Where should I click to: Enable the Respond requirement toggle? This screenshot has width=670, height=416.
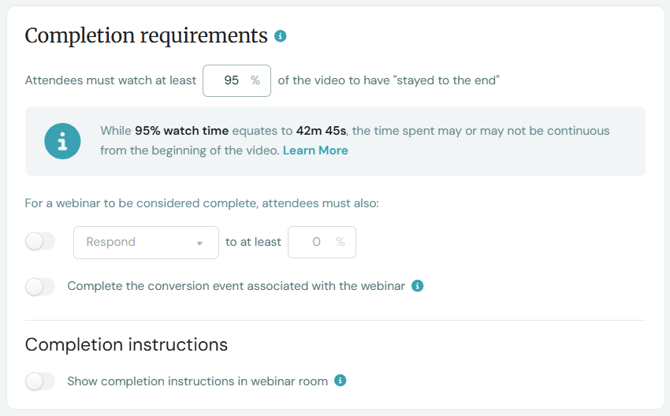pyautogui.click(x=40, y=242)
